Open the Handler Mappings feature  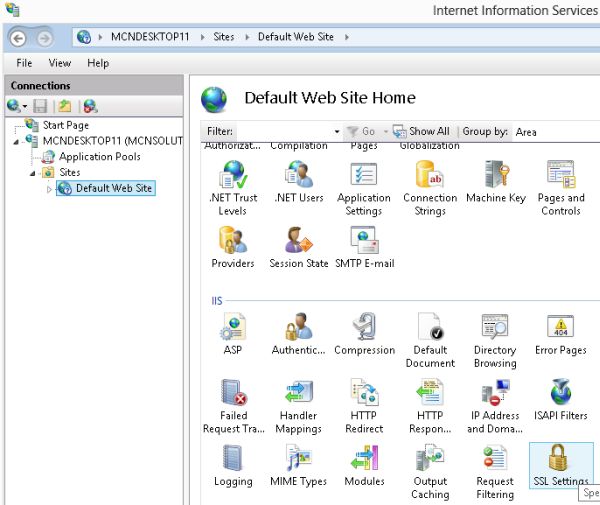click(x=298, y=406)
